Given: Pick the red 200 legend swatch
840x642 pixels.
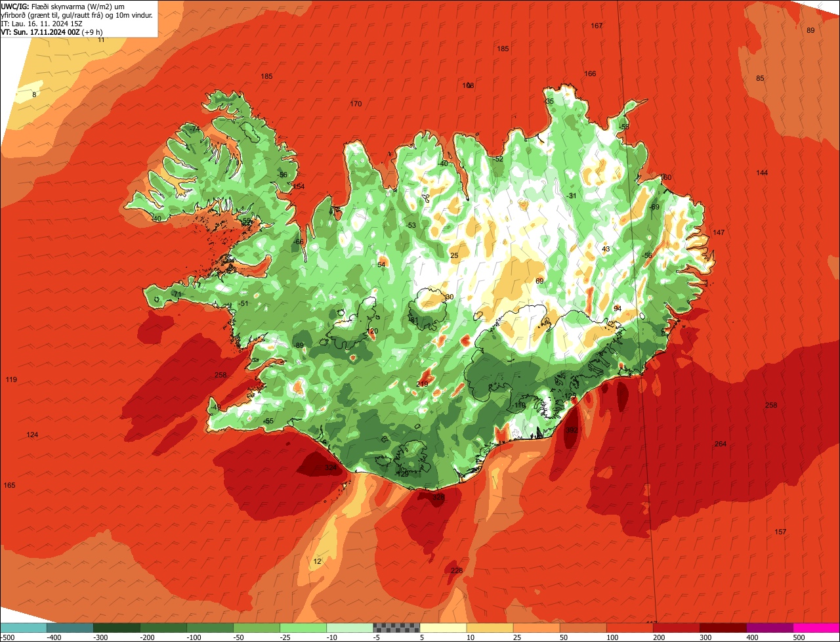Looking at the screenshot, I should [677, 628].
